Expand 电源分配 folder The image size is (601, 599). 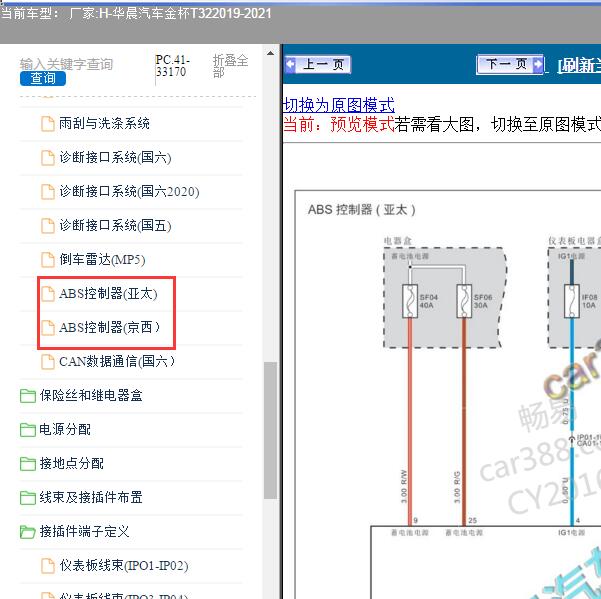[65, 429]
